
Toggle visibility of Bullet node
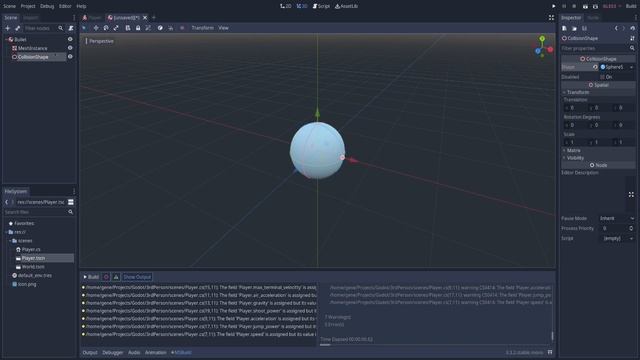pyautogui.click(x=70, y=39)
